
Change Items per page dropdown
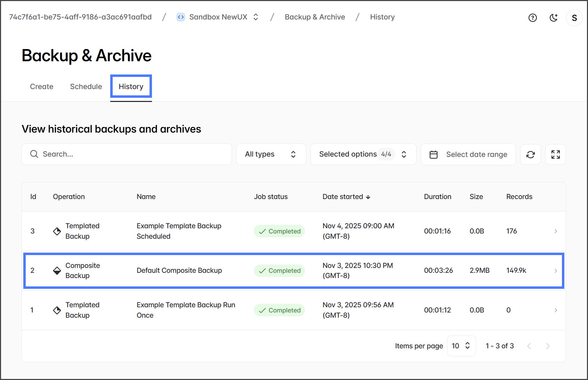(461, 346)
